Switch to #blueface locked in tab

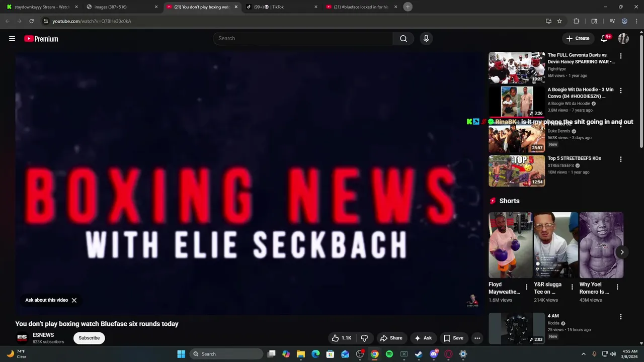361,7
